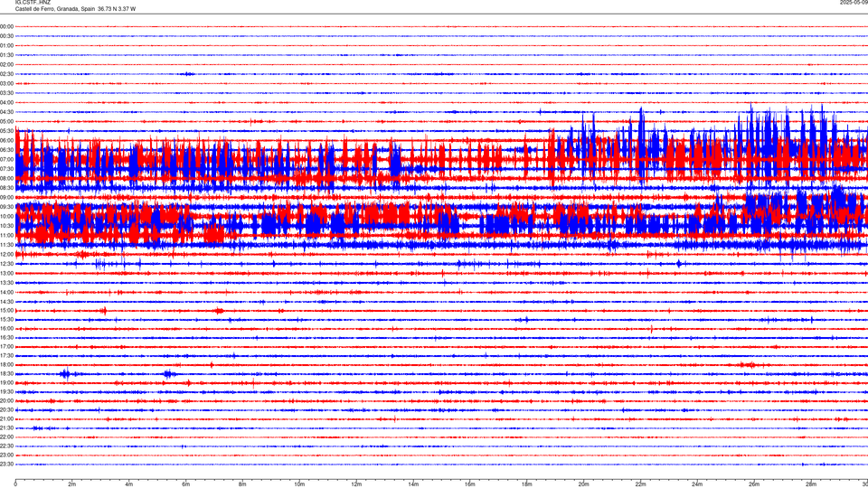Select the 19:30 row label
868x488 pixels.
coord(6,391)
